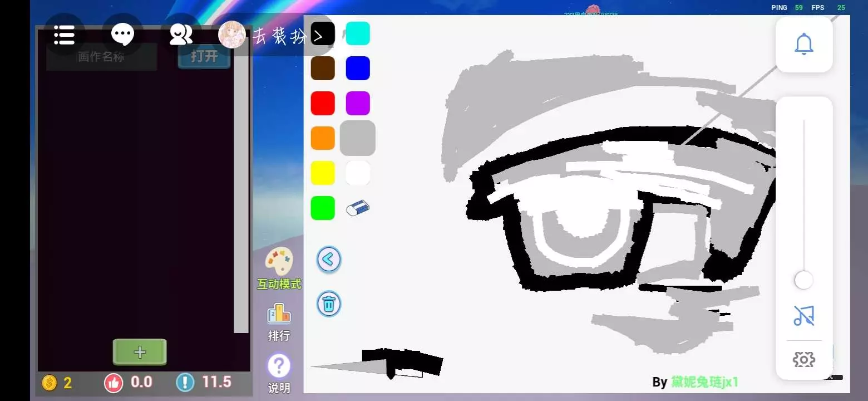The height and width of the screenshot is (401, 868).
Task: Select the eraser tool
Action: pos(358,208)
